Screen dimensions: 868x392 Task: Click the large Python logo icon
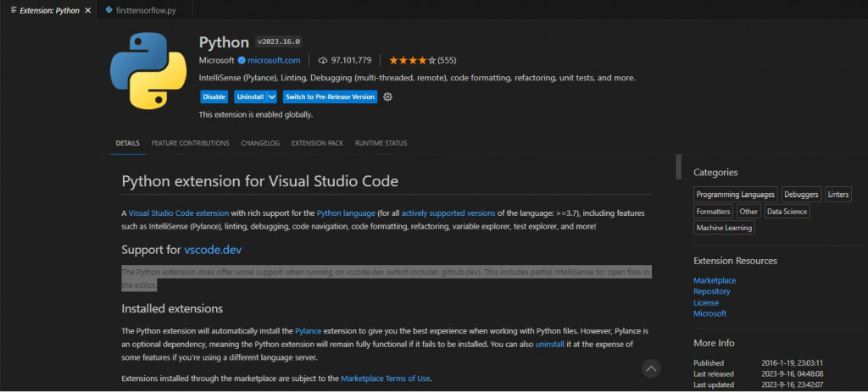point(148,70)
